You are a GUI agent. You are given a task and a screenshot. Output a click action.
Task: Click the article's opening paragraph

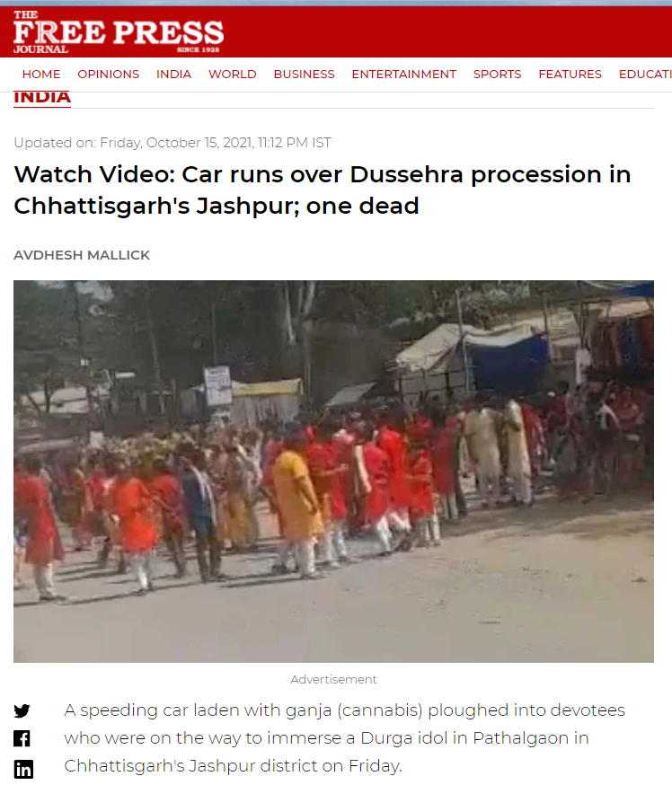pos(344,738)
